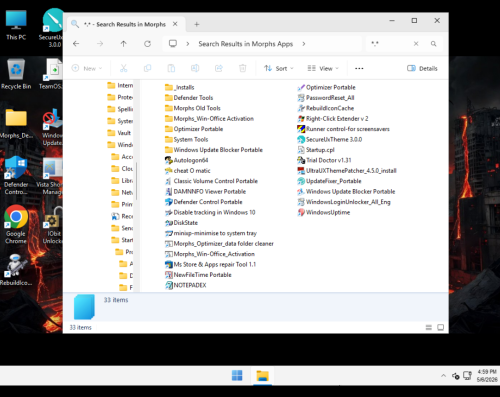Screen dimensions: 500x397
Task: Switch to large thumbnails view layout
Action: (440, 327)
